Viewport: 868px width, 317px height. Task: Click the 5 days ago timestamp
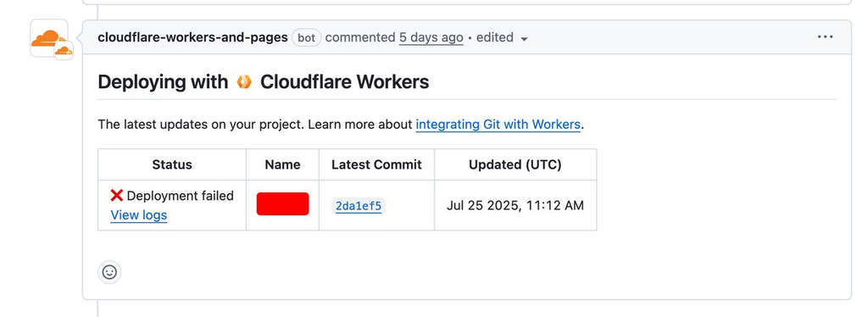[x=431, y=37]
